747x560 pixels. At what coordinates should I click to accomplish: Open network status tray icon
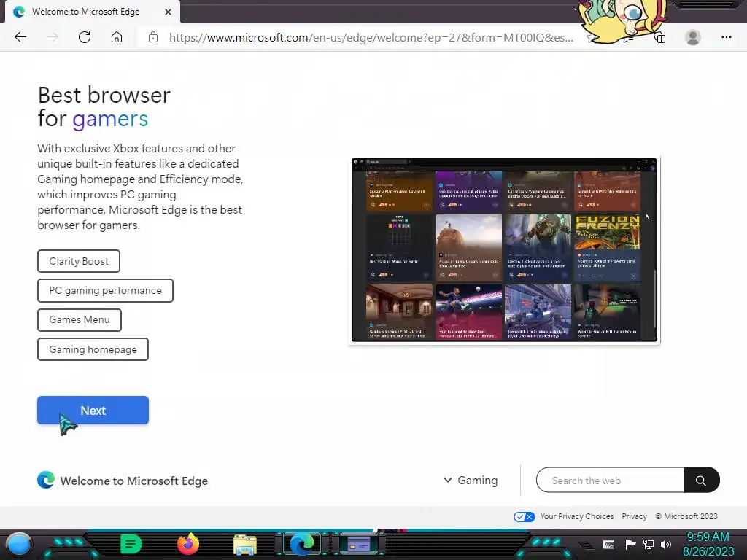click(649, 545)
